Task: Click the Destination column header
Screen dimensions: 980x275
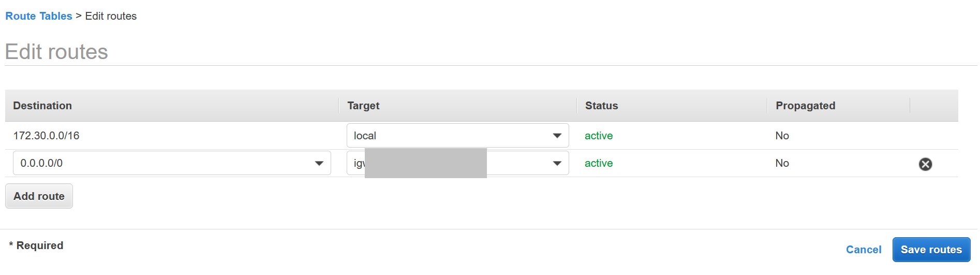Action: [42, 106]
